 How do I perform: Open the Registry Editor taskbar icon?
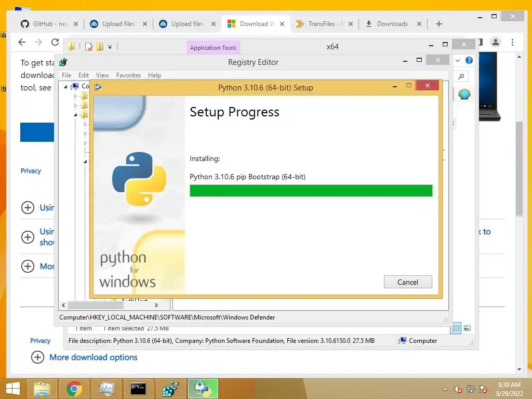(x=170, y=389)
